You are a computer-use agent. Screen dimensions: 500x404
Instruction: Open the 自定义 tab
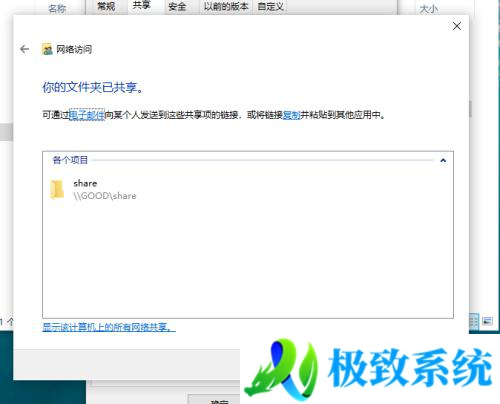click(271, 6)
